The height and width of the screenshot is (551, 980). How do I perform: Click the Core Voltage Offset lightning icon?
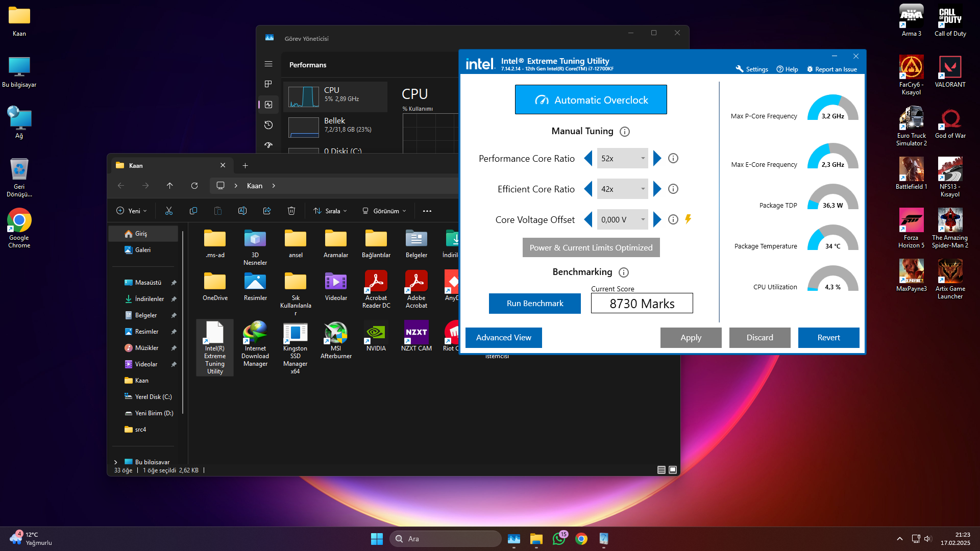coord(688,219)
